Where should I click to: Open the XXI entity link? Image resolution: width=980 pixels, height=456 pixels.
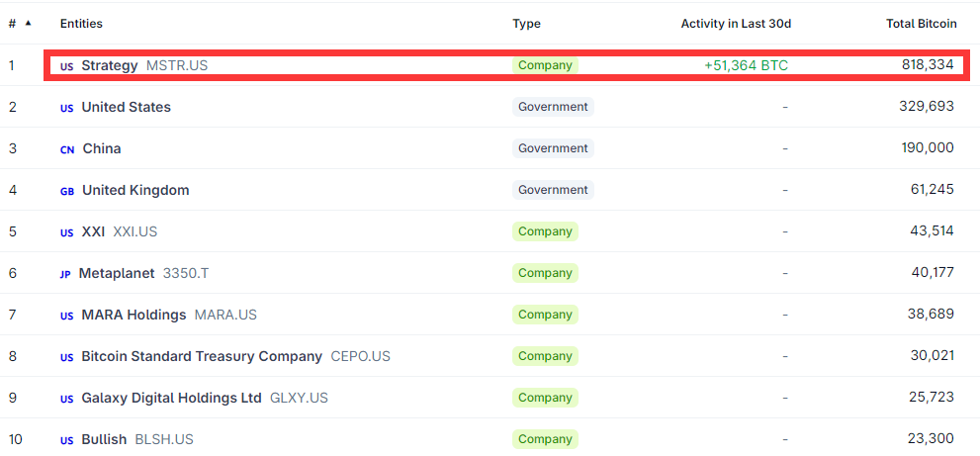(93, 231)
